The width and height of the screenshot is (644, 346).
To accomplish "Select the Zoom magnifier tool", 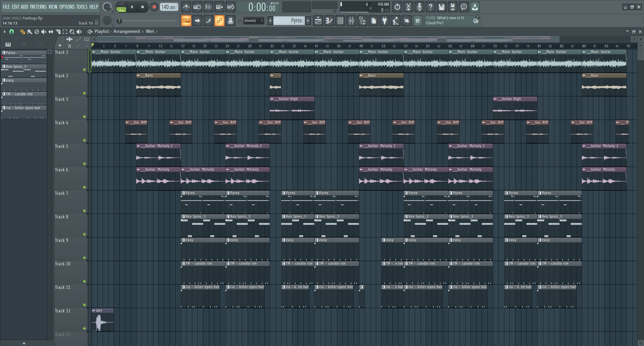I will pyautogui.click(x=72, y=32).
